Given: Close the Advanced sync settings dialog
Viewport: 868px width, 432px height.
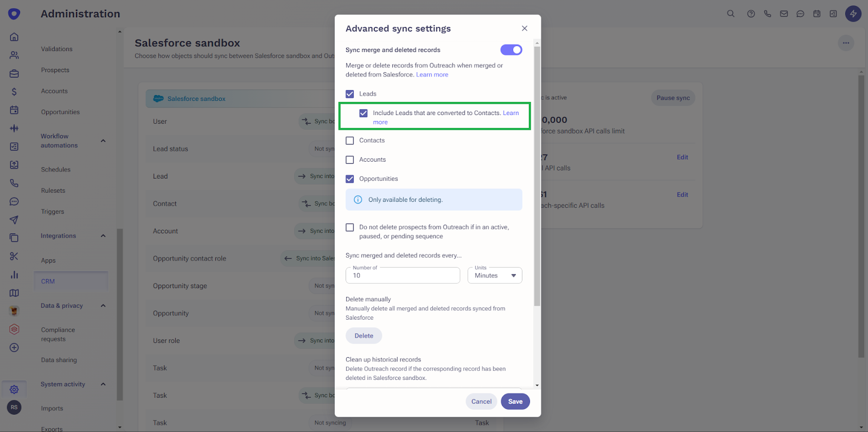Looking at the screenshot, I should pos(525,28).
